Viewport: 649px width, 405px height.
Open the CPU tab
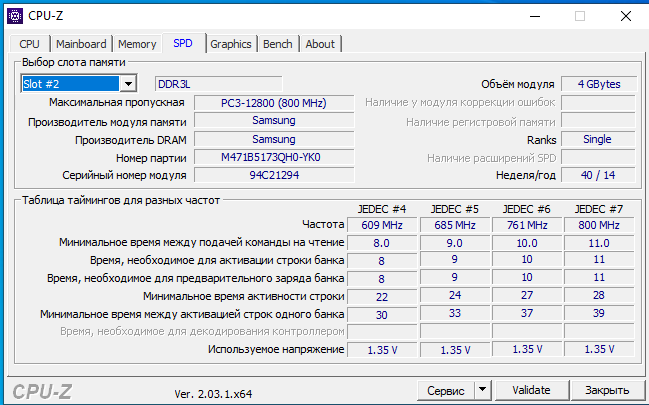[x=30, y=44]
